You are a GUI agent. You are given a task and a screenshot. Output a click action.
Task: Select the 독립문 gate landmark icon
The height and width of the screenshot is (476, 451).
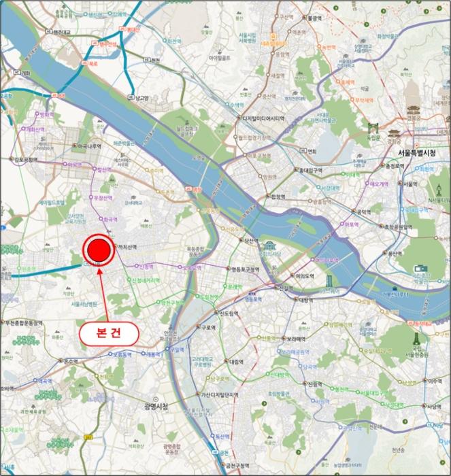373,129
